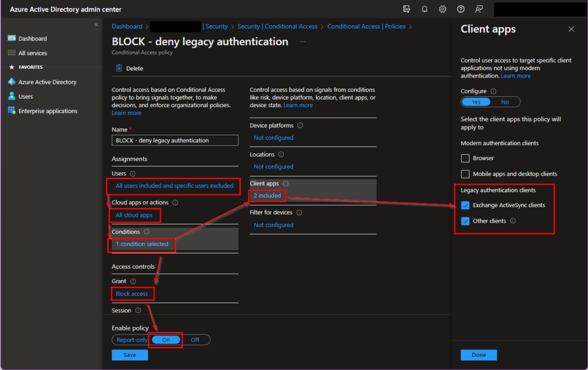Click the All services list icon
This screenshot has width=588, height=370.
11,53
